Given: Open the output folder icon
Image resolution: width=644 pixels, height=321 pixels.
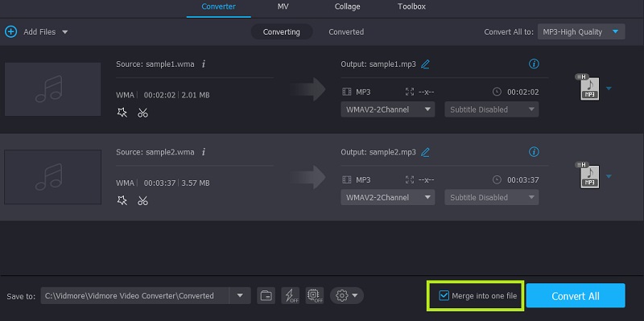Looking at the screenshot, I should pos(266,295).
